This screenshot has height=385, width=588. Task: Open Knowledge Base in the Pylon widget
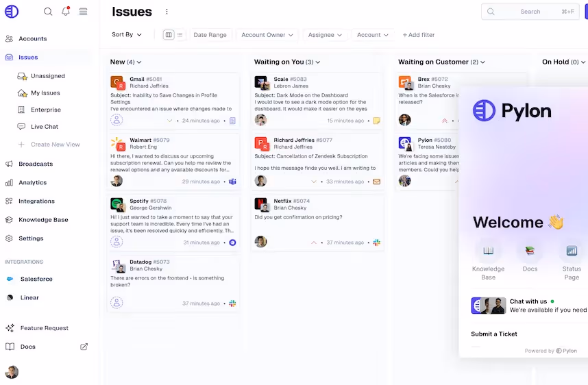click(x=488, y=261)
